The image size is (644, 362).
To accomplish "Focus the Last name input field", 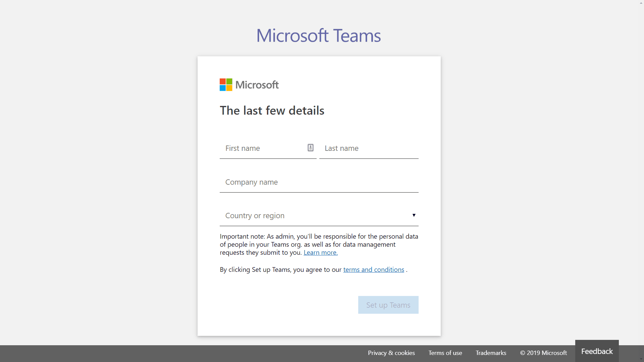I will tap(369, 148).
